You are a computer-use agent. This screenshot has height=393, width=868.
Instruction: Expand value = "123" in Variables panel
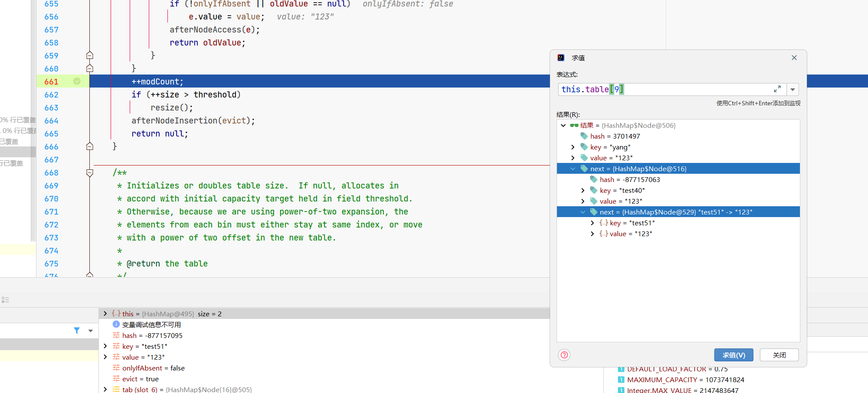(x=105, y=357)
